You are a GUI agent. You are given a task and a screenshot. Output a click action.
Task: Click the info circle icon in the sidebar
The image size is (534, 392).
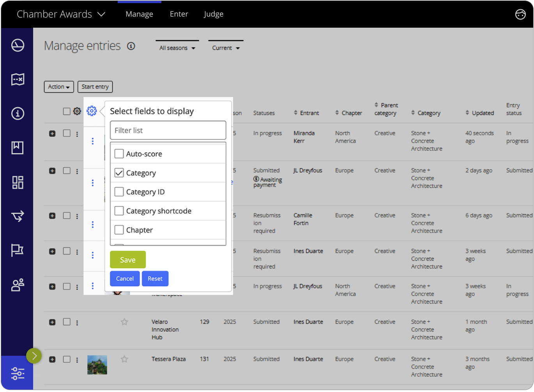pos(18,113)
